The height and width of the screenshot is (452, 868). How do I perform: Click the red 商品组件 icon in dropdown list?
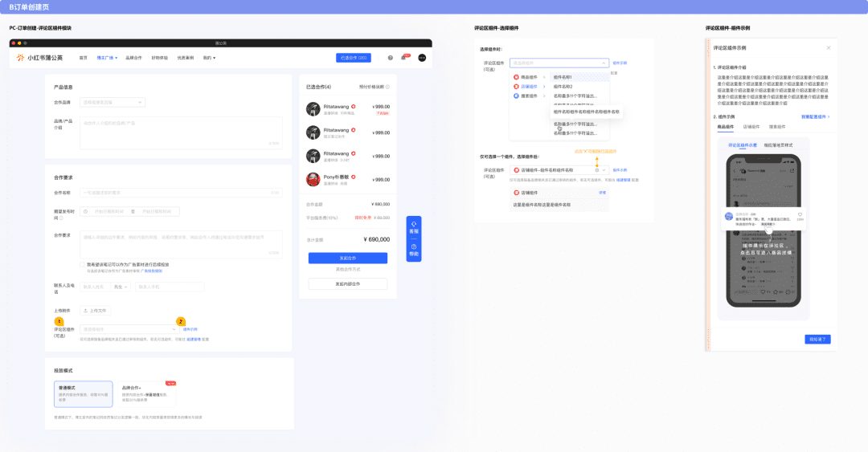click(516, 77)
